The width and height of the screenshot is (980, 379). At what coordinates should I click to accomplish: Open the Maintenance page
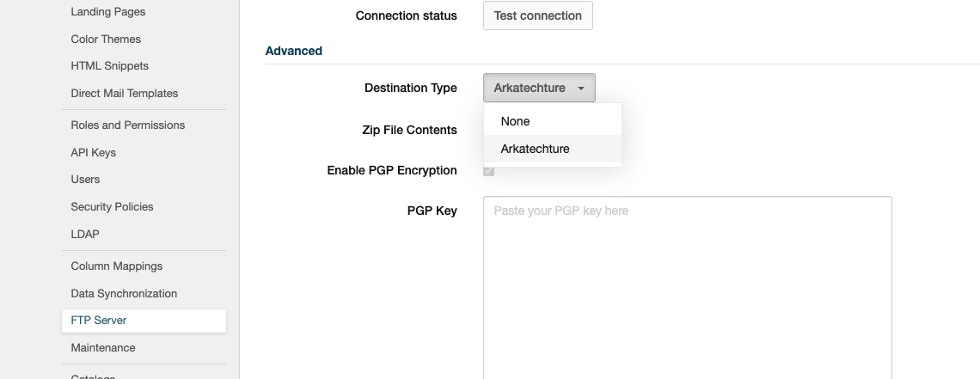[x=103, y=348]
